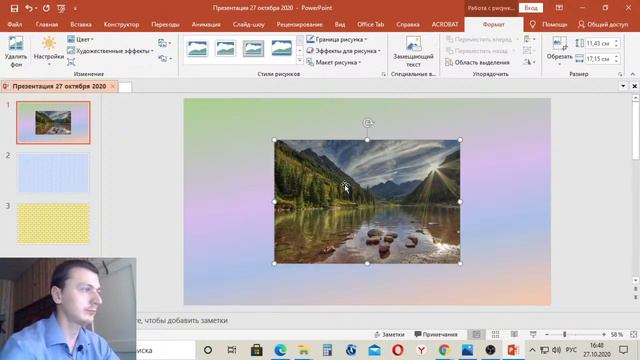Switch to the Переходы tab

[165, 24]
